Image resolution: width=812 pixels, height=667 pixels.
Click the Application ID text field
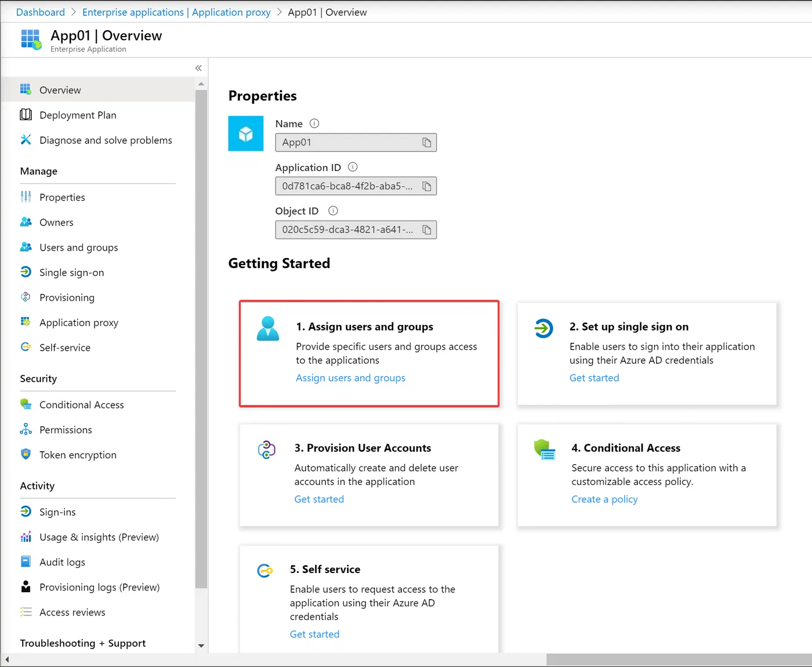pos(356,186)
